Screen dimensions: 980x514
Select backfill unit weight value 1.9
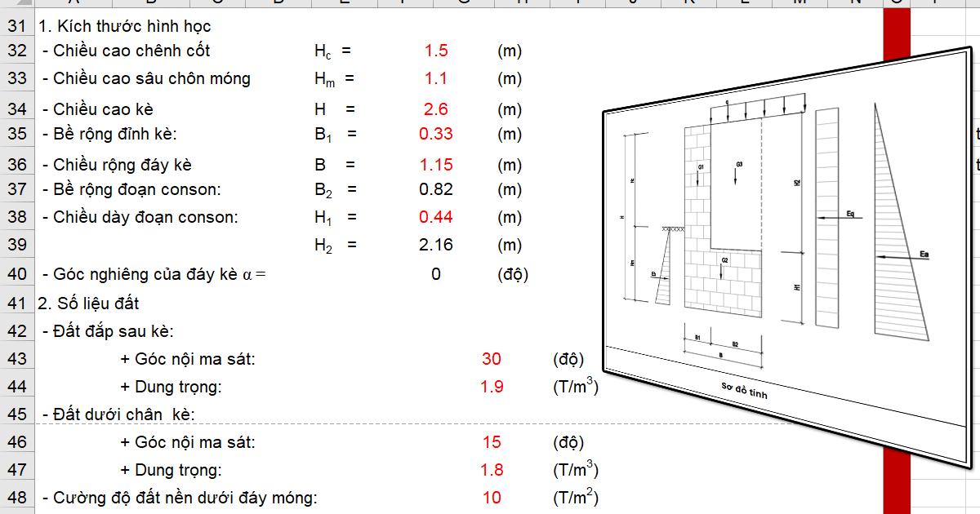pos(492,387)
